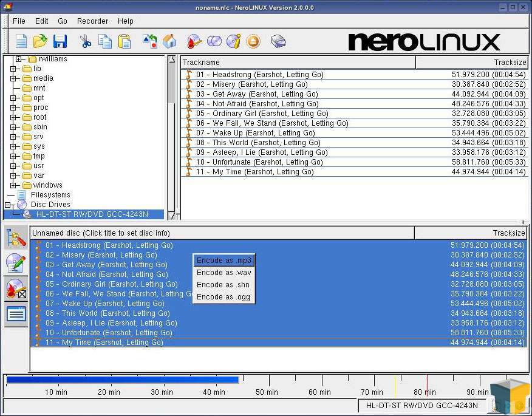Choose Encode as .wav
Image resolution: width=532 pixels, height=416 pixels.
click(x=224, y=273)
